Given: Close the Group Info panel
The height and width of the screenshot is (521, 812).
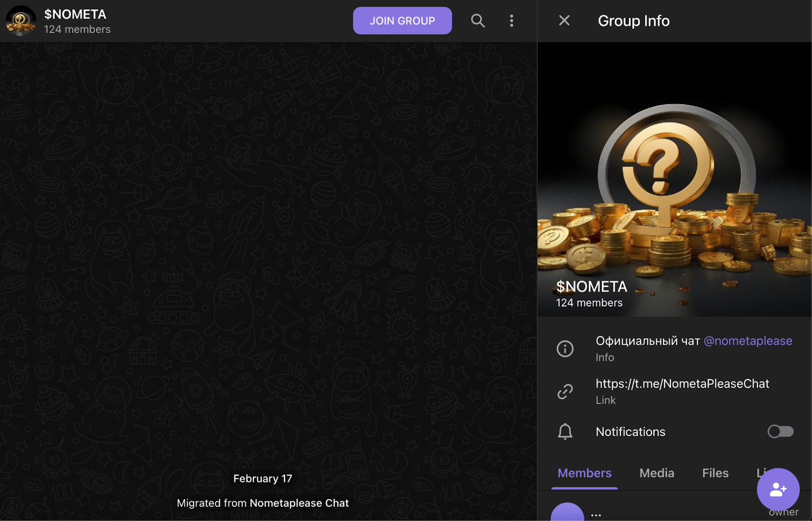Looking at the screenshot, I should [x=564, y=21].
